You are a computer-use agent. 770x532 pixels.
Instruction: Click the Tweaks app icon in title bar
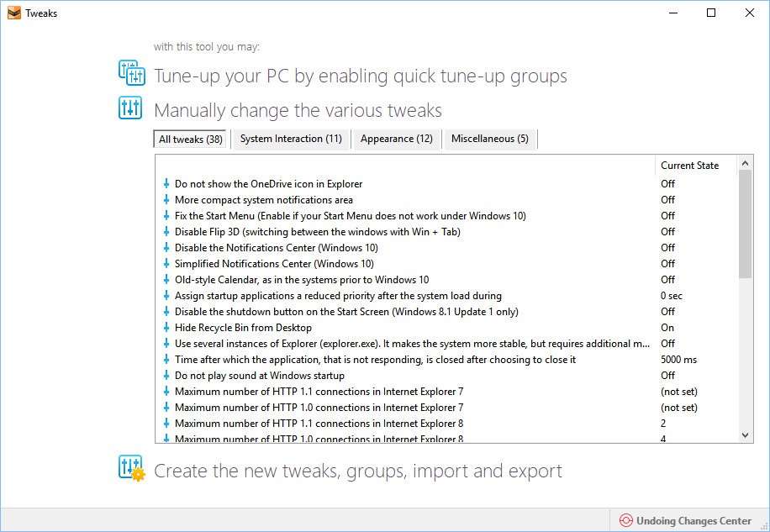pos(12,13)
